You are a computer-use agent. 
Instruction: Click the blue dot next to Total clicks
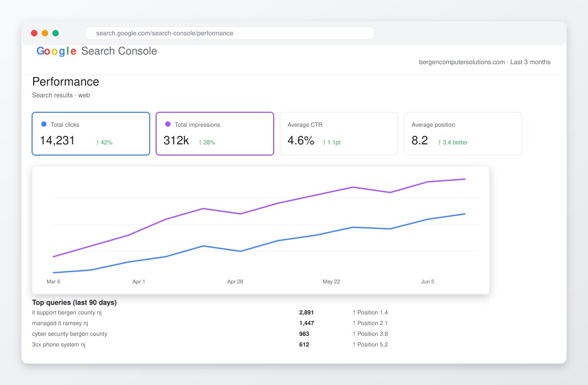coord(44,124)
